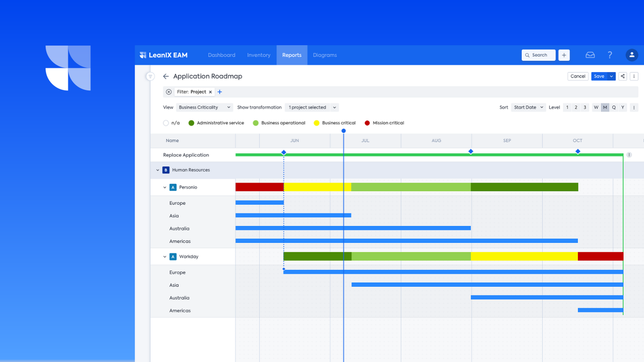Collapse the Human Resources group

[x=158, y=170]
